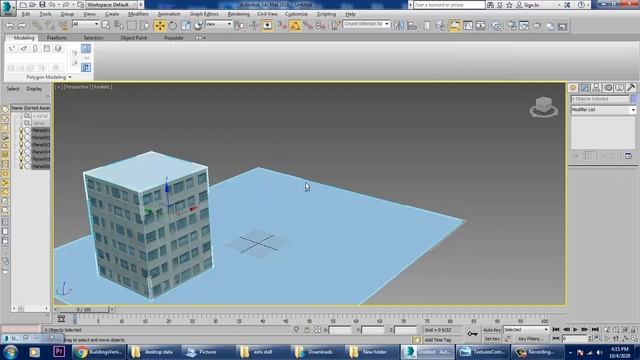Image resolution: width=640 pixels, height=360 pixels.
Task: Click the Align tool icon
Action: click(412, 26)
